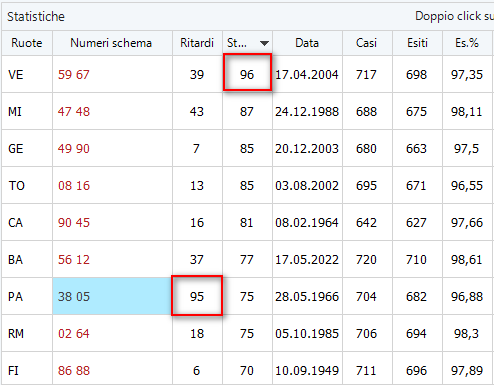Click Casi value 642 in CA row
The image size is (494, 385).
tap(366, 222)
